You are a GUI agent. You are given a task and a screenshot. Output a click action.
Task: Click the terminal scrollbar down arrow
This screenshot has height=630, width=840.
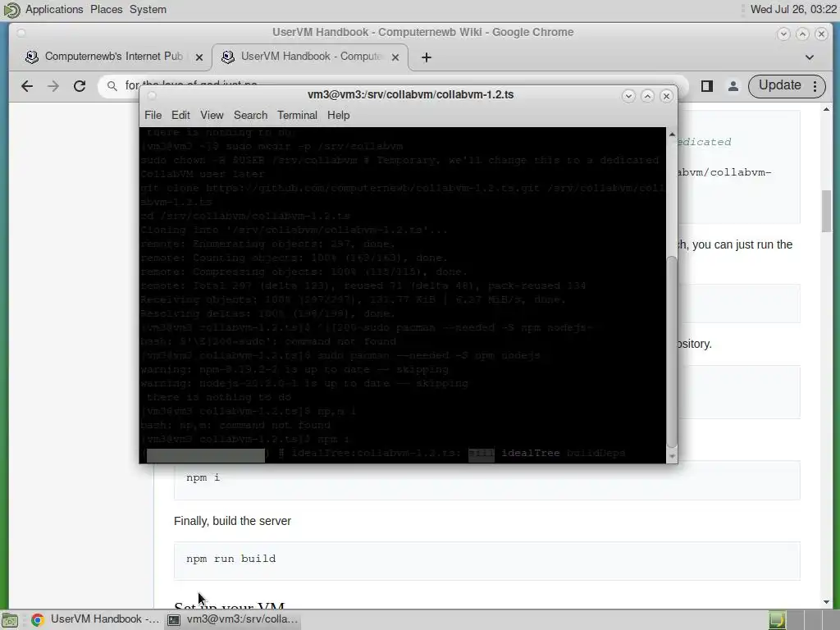coord(672,457)
